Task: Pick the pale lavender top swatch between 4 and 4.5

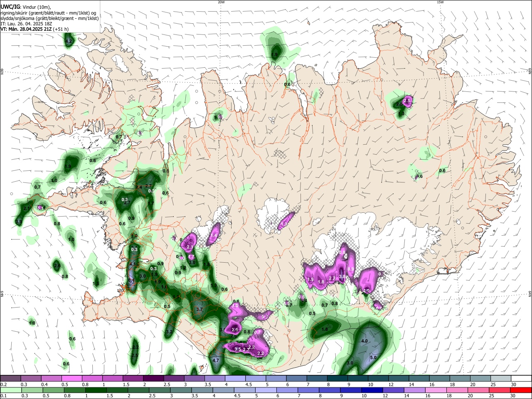Action: click(x=235, y=379)
